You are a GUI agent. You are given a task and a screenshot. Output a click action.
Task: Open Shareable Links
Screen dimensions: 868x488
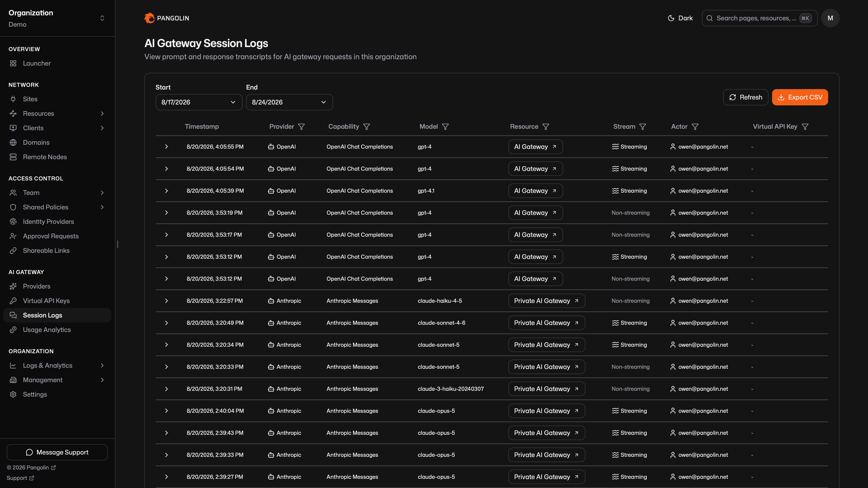[57, 251]
